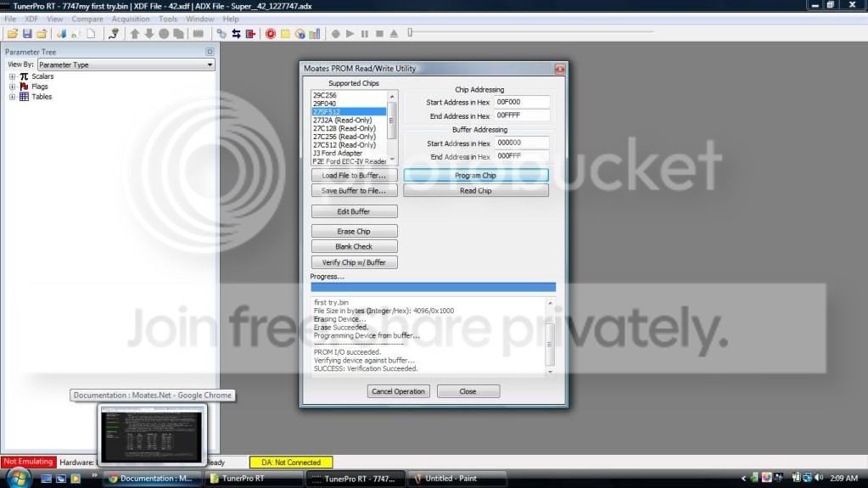Screen dimensions: 868x488
Task: Open the Help menu
Action: [x=231, y=19]
